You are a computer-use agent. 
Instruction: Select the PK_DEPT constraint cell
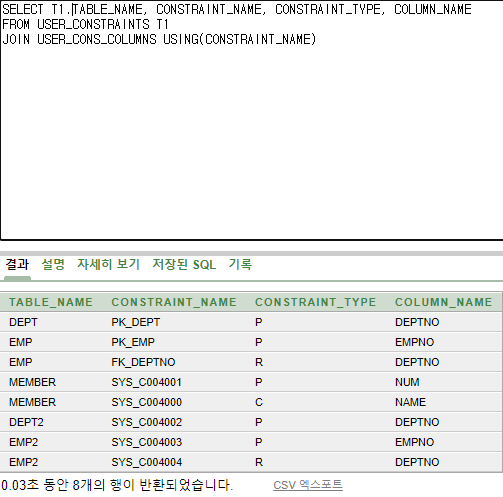(136, 322)
